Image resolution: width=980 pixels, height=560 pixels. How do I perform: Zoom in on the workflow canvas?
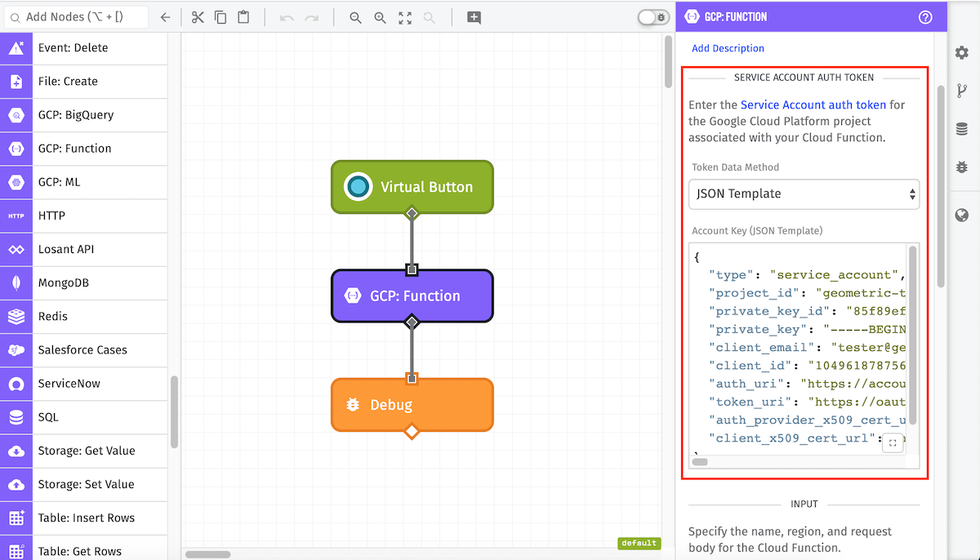[x=380, y=17]
